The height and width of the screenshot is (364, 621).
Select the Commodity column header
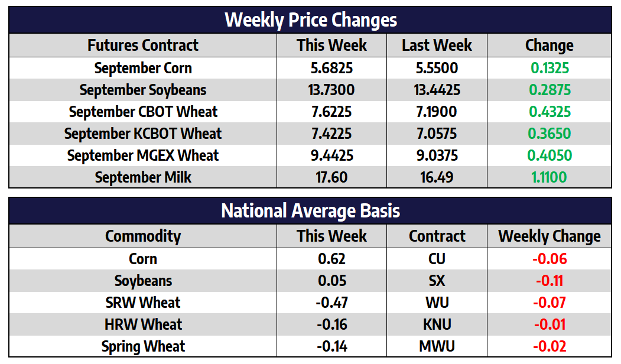click(x=143, y=236)
